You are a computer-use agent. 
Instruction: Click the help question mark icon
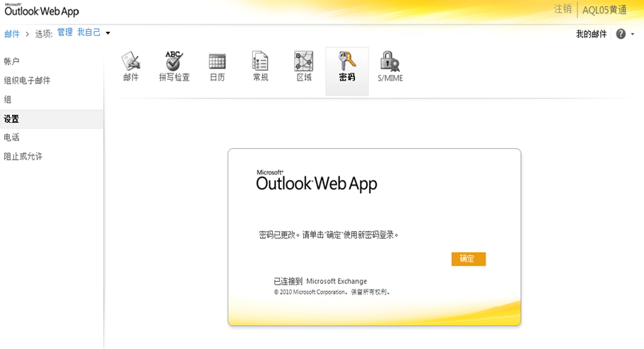click(x=621, y=34)
